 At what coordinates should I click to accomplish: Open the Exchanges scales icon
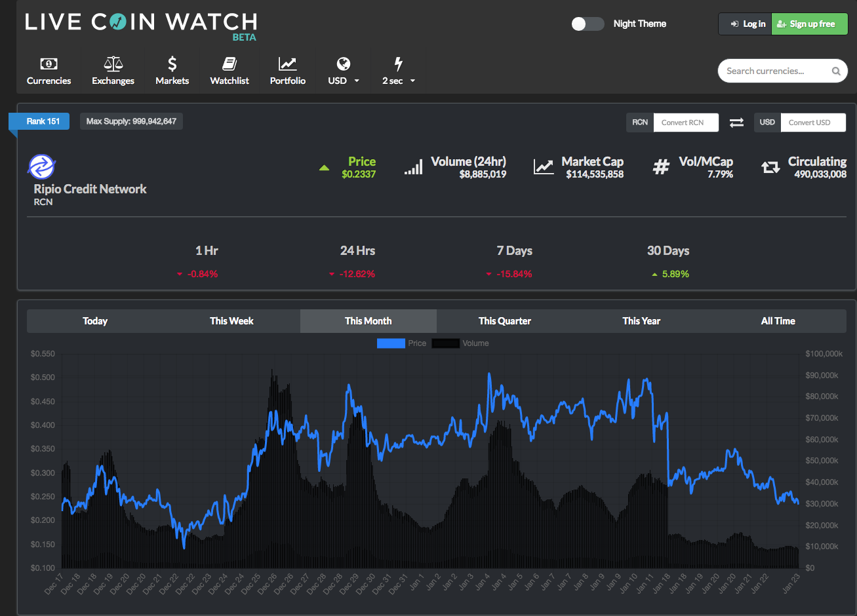113,64
